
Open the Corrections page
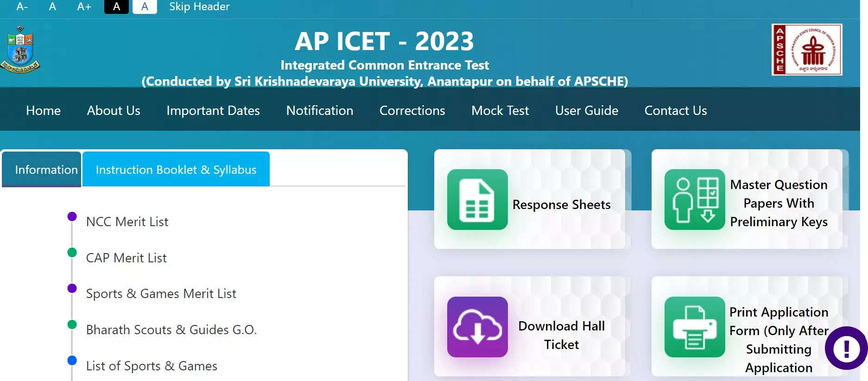pyautogui.click(x=412, y=110)
